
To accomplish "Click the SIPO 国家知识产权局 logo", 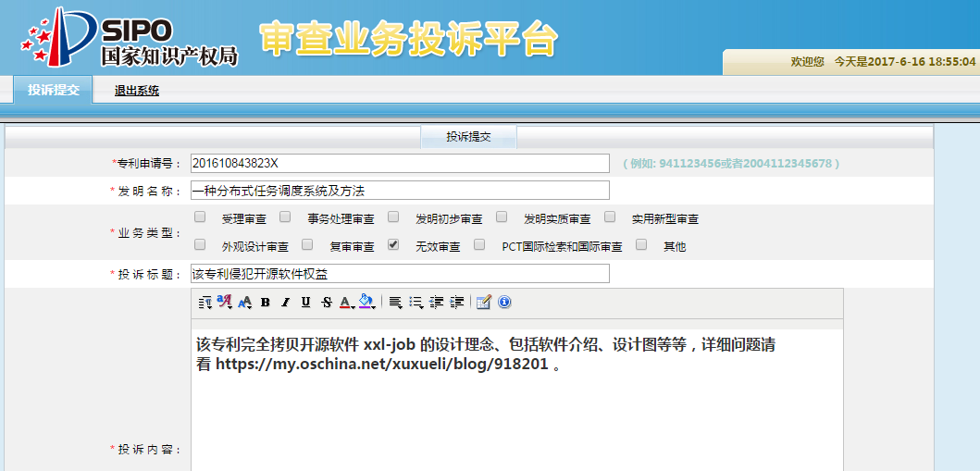I will coord(130,39).
